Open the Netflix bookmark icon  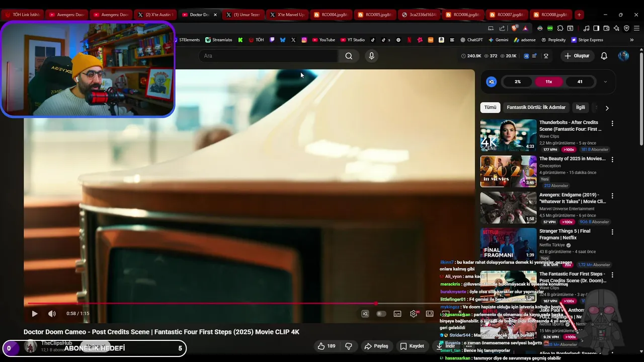point(409,40)
